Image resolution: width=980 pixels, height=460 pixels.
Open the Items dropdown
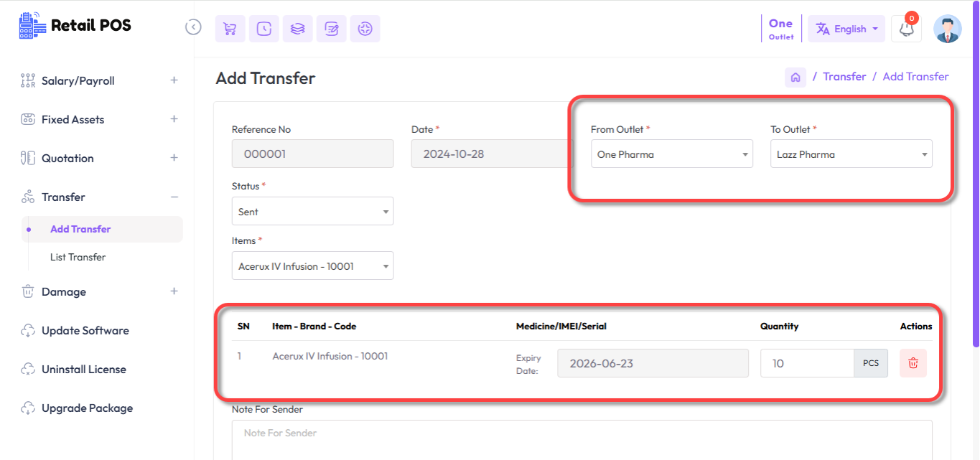312,266
